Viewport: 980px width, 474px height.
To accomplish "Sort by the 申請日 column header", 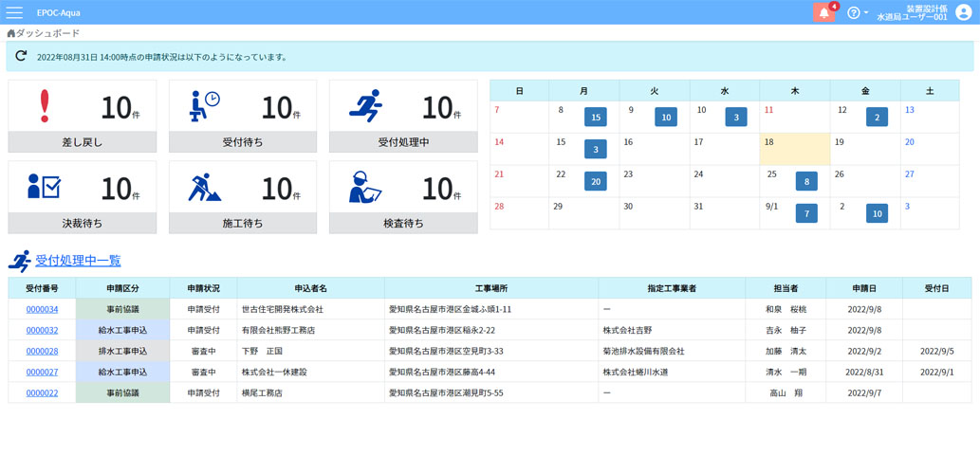I will pos(863,288).
